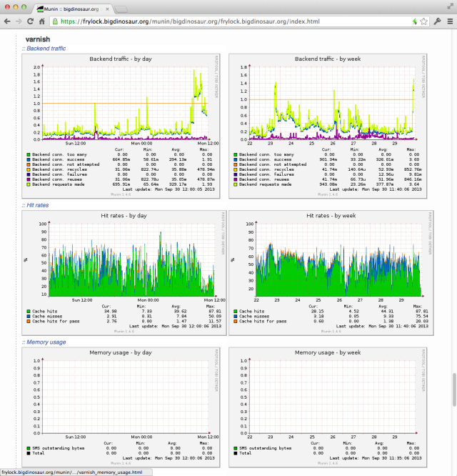Image resolution: width=457 pixels, height=476 pixels.
Task: Close the Munin tab
Action: (107, 9)
